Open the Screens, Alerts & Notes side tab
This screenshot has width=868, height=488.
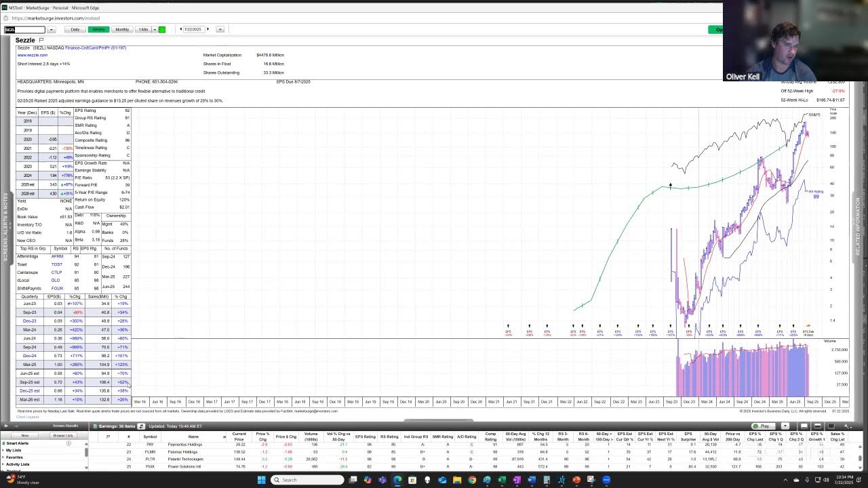point(5,228)
